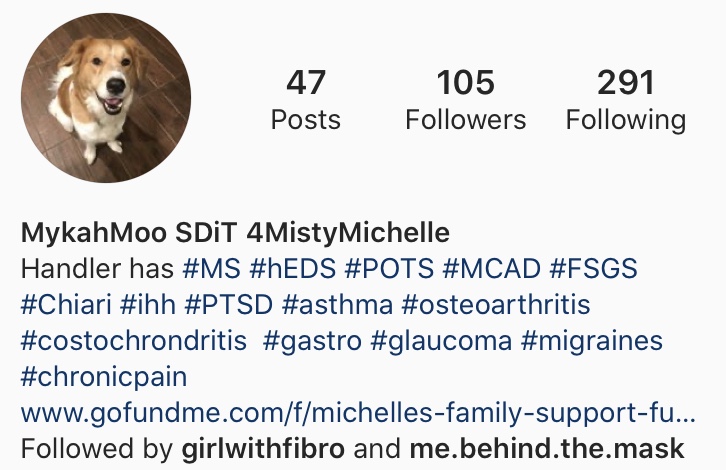Open the #ihh hashtag
Viewport: 726px width, 470px height.
click(x=148, y=305)
